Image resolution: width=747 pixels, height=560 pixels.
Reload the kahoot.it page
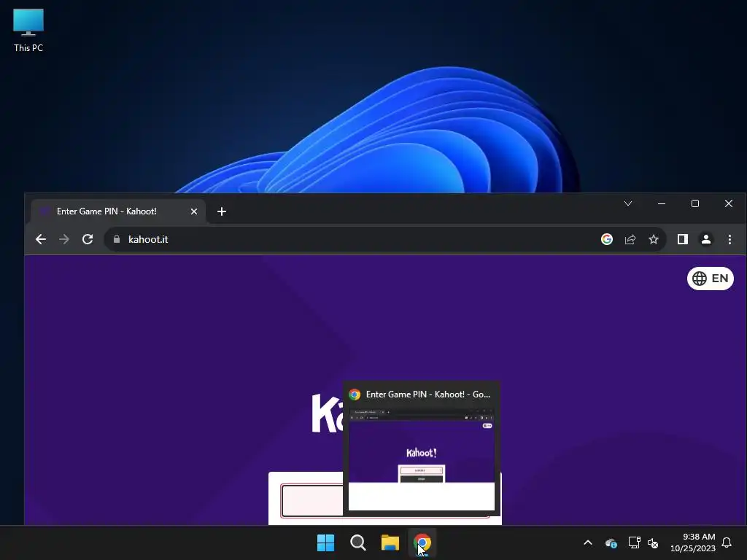tap(88, 239)
